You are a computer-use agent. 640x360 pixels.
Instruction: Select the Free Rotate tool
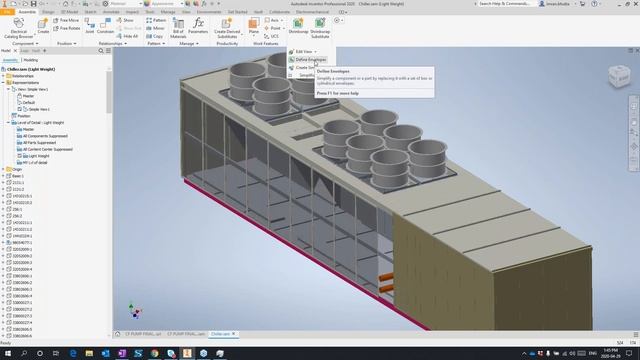point(67,28)
